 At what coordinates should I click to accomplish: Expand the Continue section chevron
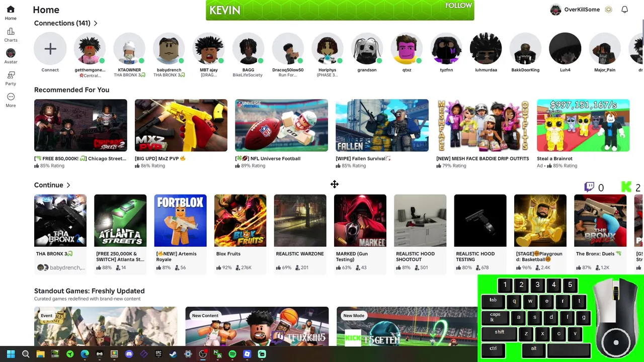[x=68, y=185]
